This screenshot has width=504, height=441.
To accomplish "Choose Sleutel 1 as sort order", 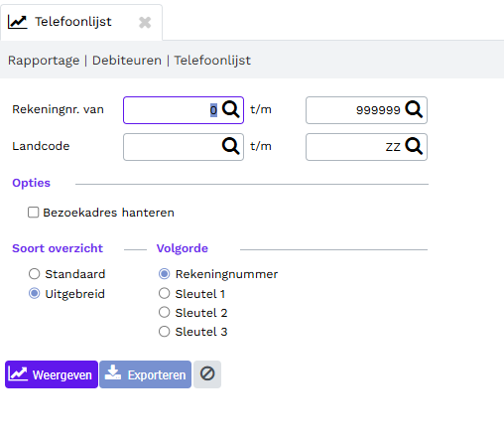I will 164,293.
